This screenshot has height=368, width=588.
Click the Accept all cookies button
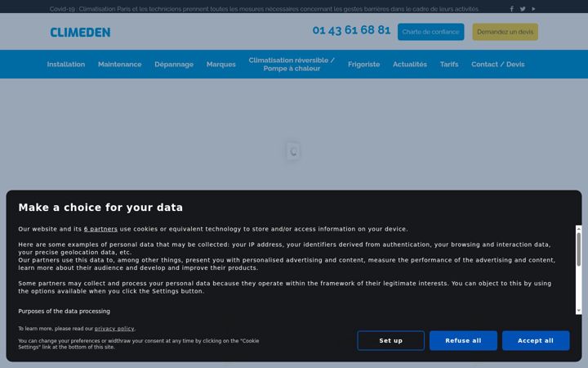[536, 340]
